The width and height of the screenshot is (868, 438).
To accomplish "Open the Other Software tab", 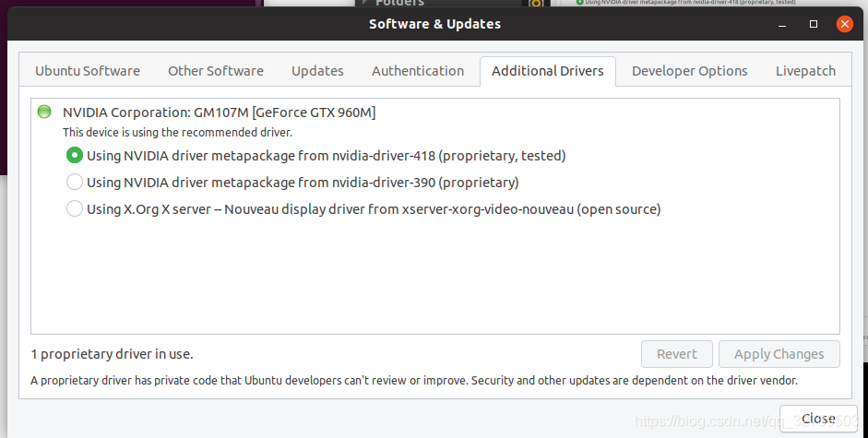I will pos(216,71).
